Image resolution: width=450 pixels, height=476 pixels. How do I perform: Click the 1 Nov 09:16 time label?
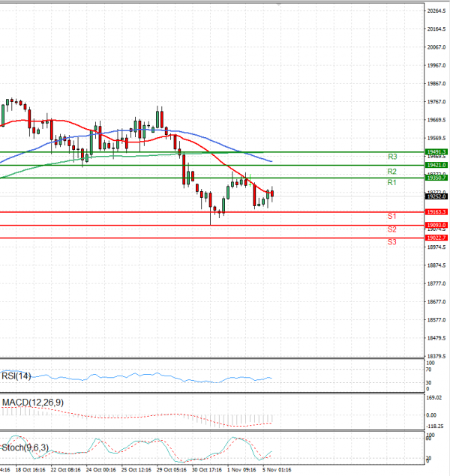[x=241, y=469]
